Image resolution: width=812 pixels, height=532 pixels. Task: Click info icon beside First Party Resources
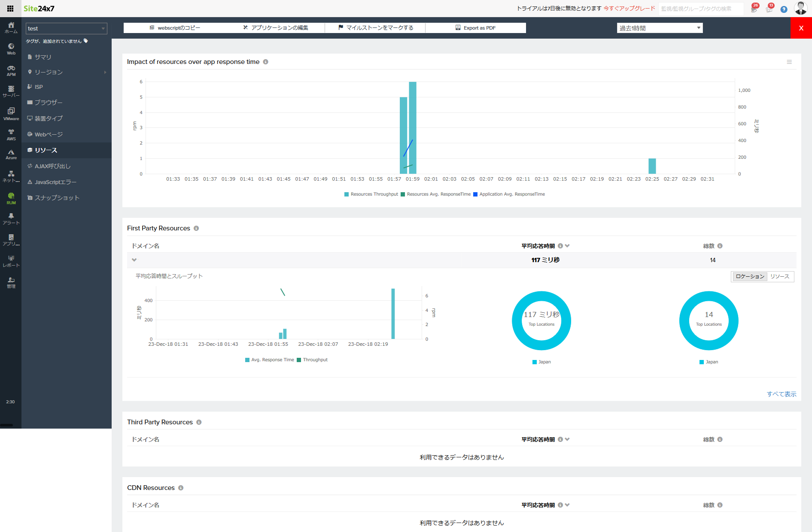tap(196, 229)
